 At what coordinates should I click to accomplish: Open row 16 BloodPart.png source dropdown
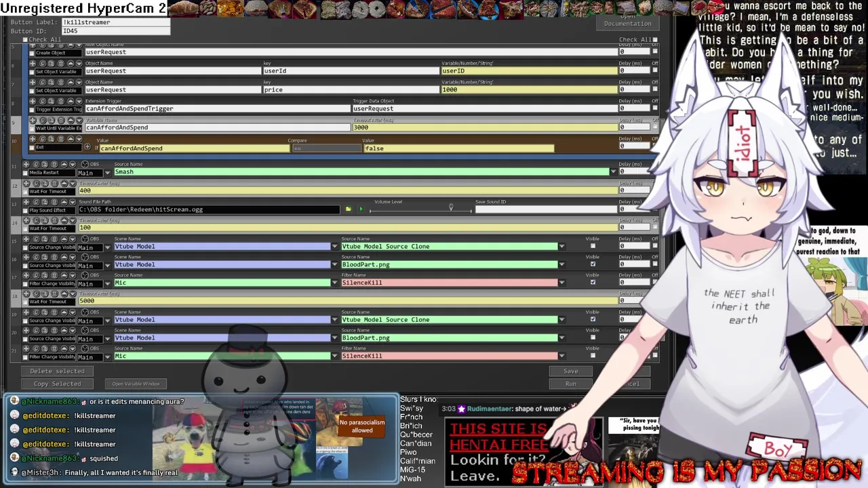pyautogui.click(x=561, y=265)
